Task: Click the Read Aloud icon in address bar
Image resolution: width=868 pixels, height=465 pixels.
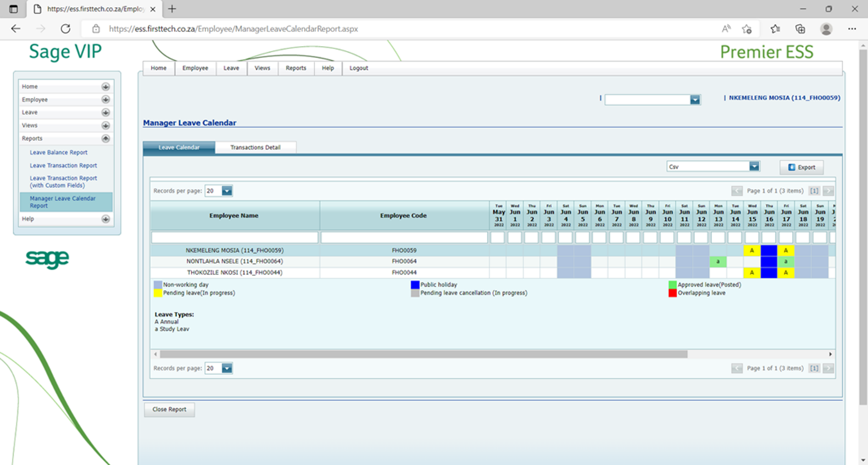Action: 726,29
